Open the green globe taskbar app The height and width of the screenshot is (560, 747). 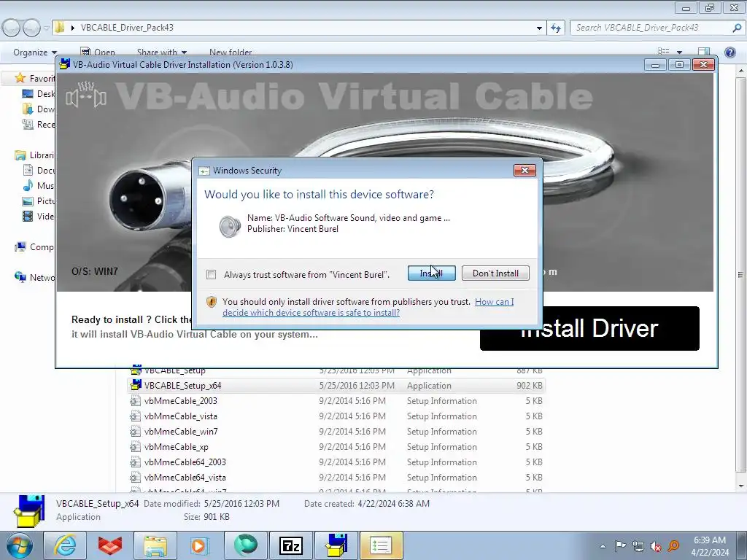click(245, 545)
